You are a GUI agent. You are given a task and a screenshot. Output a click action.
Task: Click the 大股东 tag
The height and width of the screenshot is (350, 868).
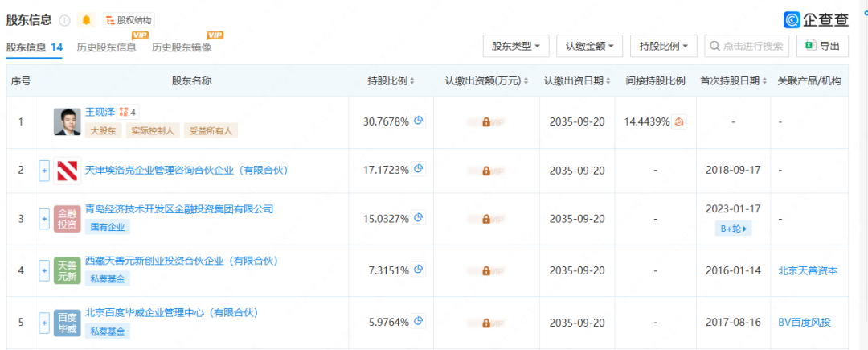(103, 130)
